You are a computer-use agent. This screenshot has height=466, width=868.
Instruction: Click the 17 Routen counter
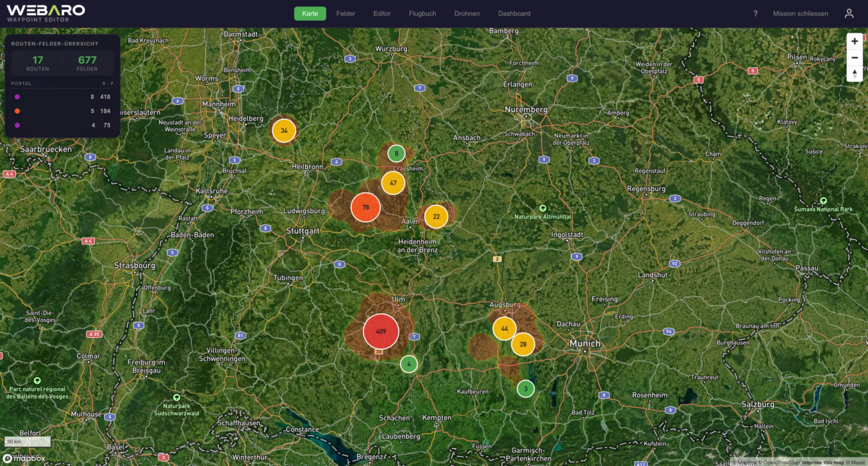click(x=37, y=63)
